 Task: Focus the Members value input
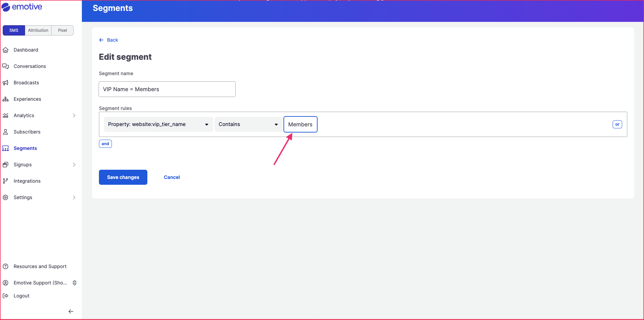[301, 124]
